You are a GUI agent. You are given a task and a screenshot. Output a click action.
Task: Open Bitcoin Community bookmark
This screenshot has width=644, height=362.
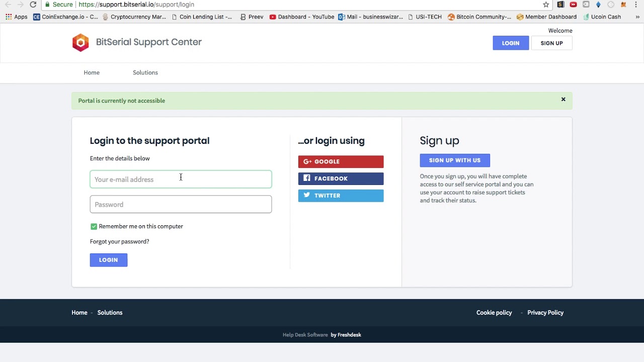(479, 17)
